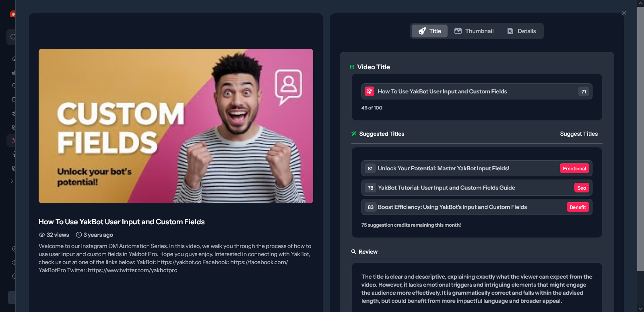Select suggestion 'Unlock Your Potential: Master YakBot Input Fields!'
Viewport: 644px width, 312px height.
pos(477,168)
